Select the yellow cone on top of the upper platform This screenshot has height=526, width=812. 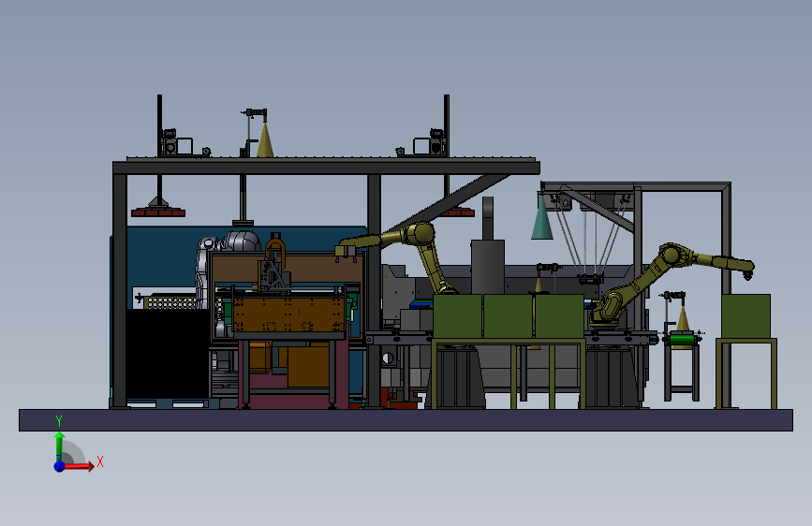(265, 140)
